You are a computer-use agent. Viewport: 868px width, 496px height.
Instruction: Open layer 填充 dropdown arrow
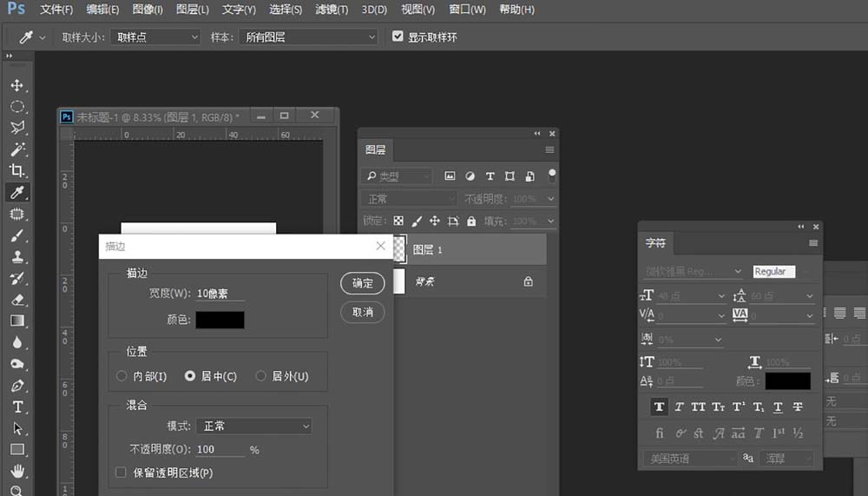(551, 222)
